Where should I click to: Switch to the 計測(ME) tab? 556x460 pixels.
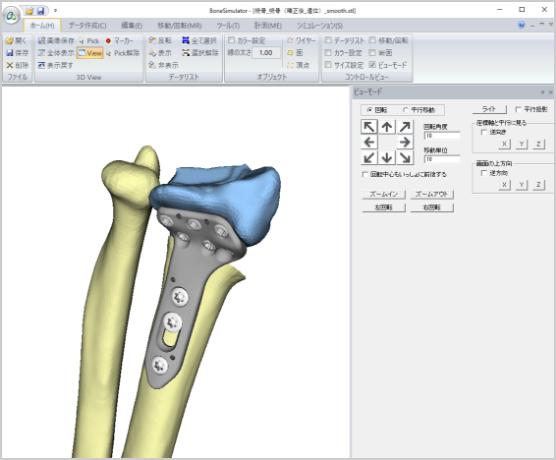268,26
